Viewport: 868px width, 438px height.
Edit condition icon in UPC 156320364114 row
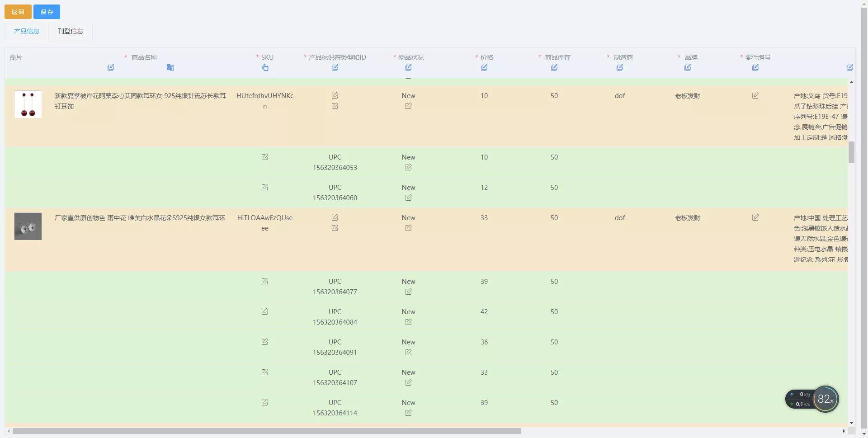point(408,413)
